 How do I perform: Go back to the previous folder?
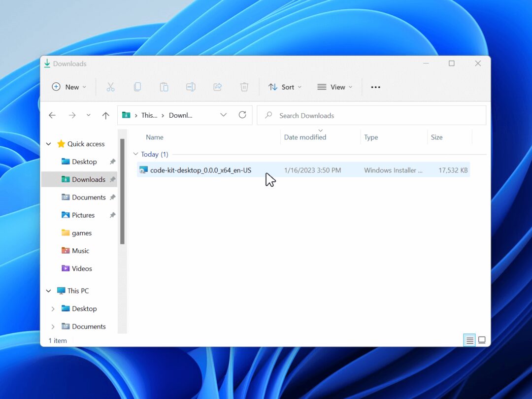[52, 115]
